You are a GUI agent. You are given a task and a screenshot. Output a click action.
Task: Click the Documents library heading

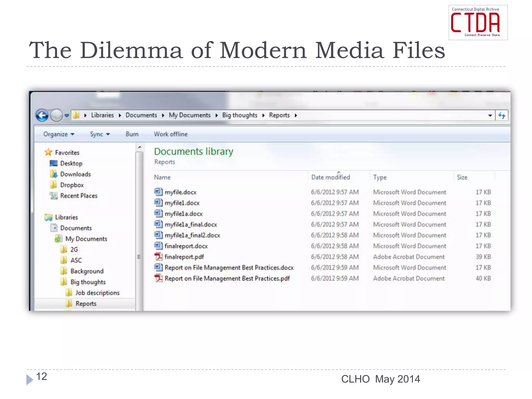click(x=194, y=151)
